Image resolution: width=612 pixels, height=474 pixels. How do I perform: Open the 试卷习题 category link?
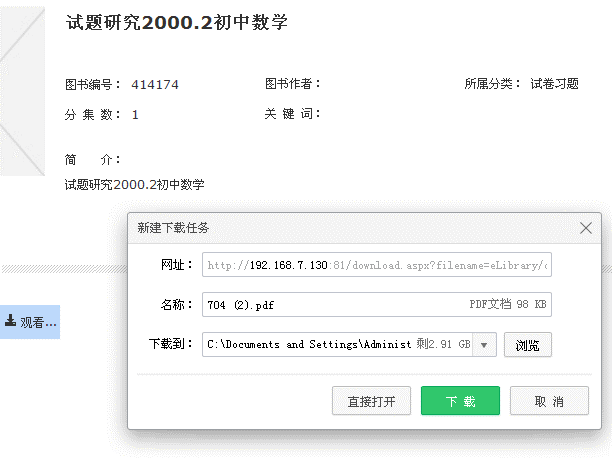click(554, 84)
